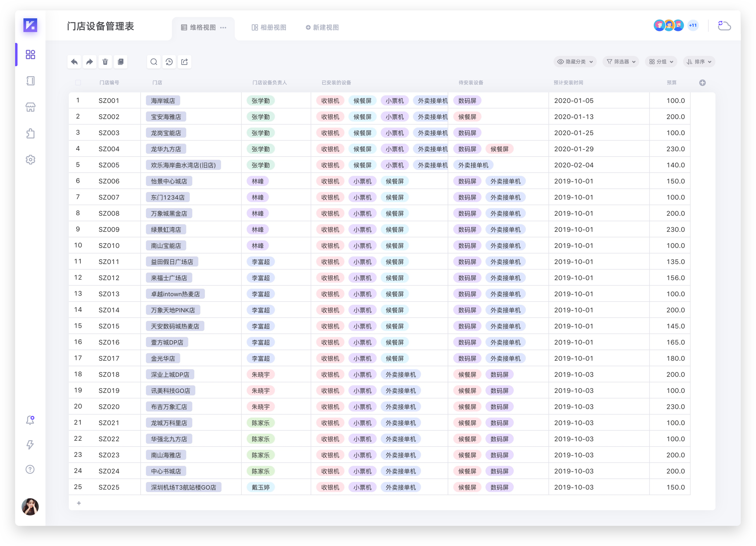The height and width of the screenshot is (546, 756).
Task: Open the 分组 grouping dropdown
Action: (661, 62)
